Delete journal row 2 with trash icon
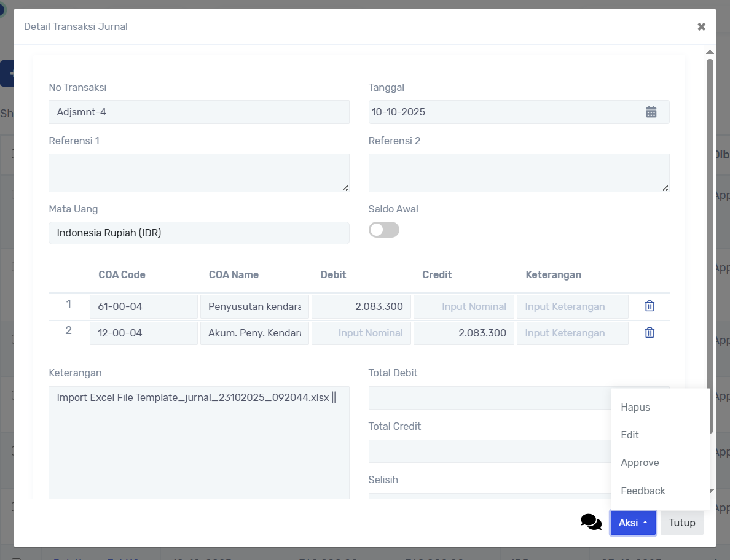 650,333
